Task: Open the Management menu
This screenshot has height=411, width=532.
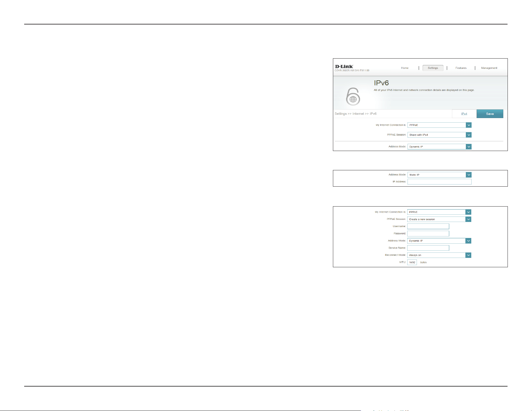Action: 489,68
